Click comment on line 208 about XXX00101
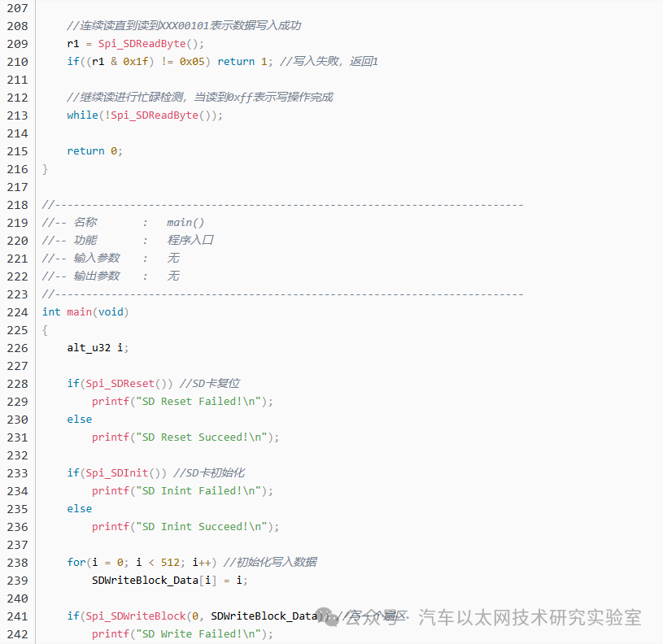 (x=184, y=26)
